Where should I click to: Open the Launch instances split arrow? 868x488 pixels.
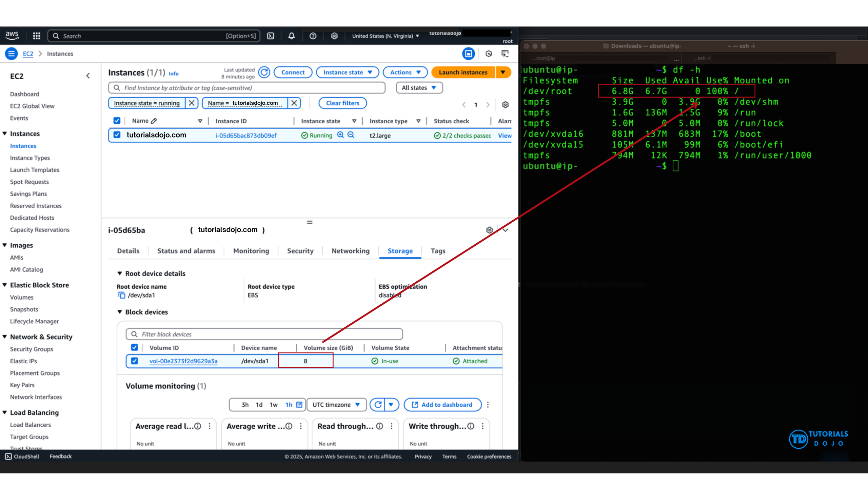pos(503,72)
